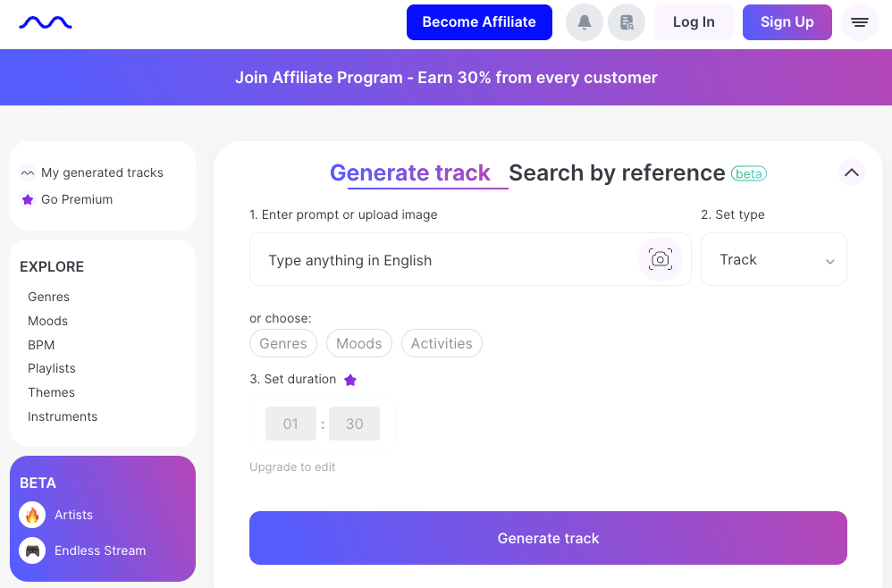Image resolution: width=892 pixels, height=588 pixels.
Task: Open notifications bell icon
Action: coord(585,22)
